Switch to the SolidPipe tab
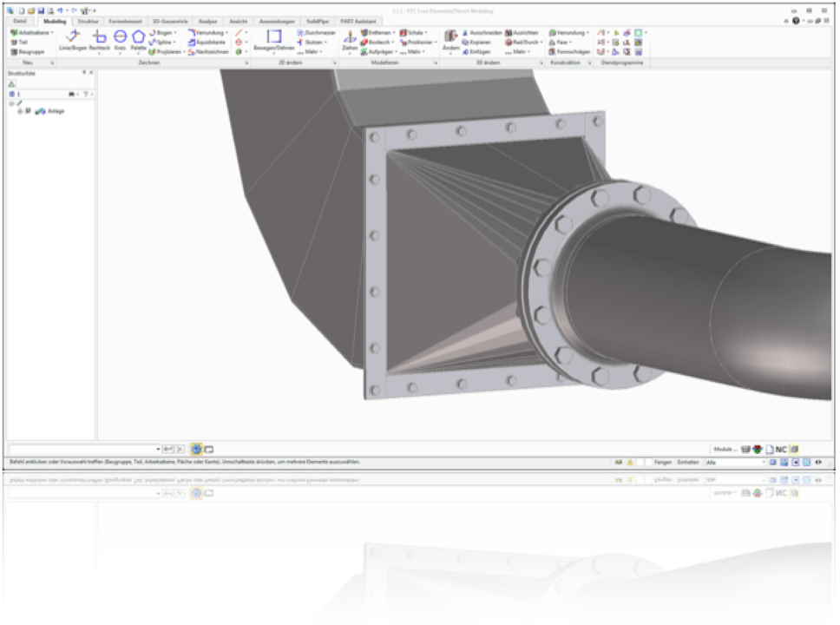This screenshot has width=840, height=625. click(318, 22)
